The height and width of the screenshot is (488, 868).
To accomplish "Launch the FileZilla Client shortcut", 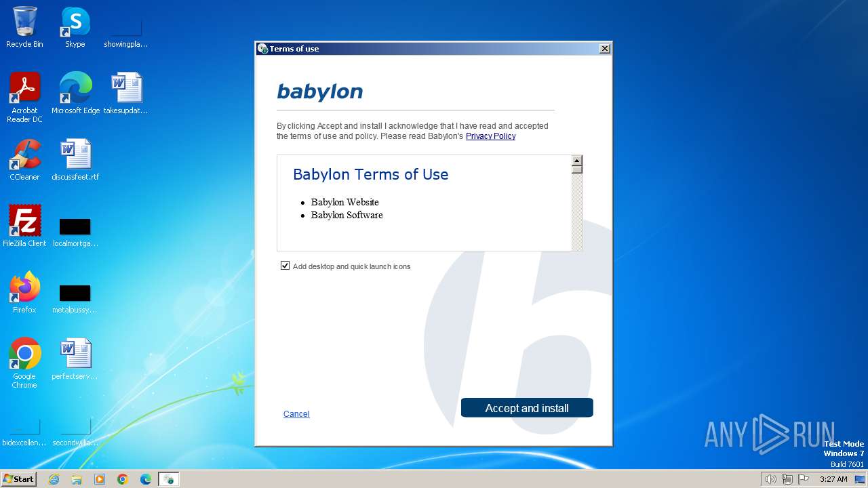I will [x=24, y=226].
